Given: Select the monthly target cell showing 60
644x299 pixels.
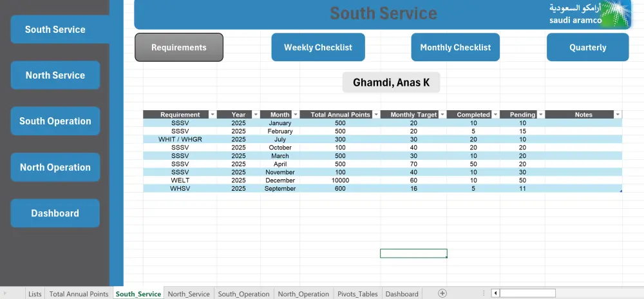Looking at the screenshot, I should tap(413, 180).
